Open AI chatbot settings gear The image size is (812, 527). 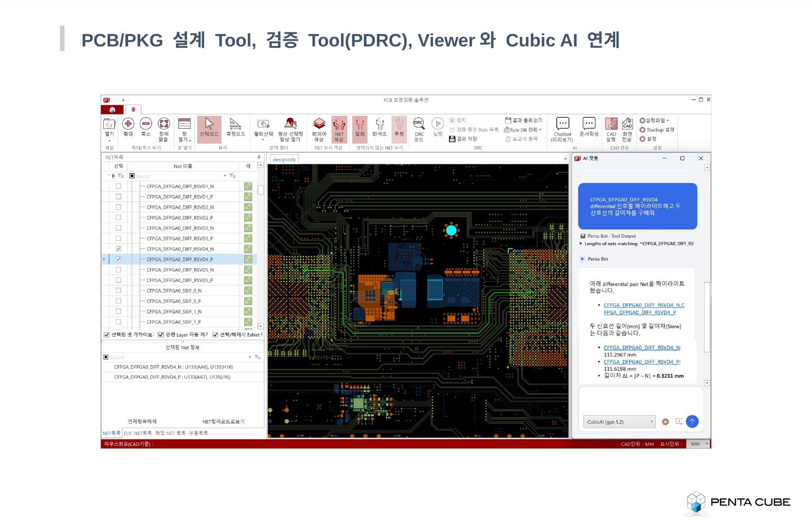[x=665, y=422]
